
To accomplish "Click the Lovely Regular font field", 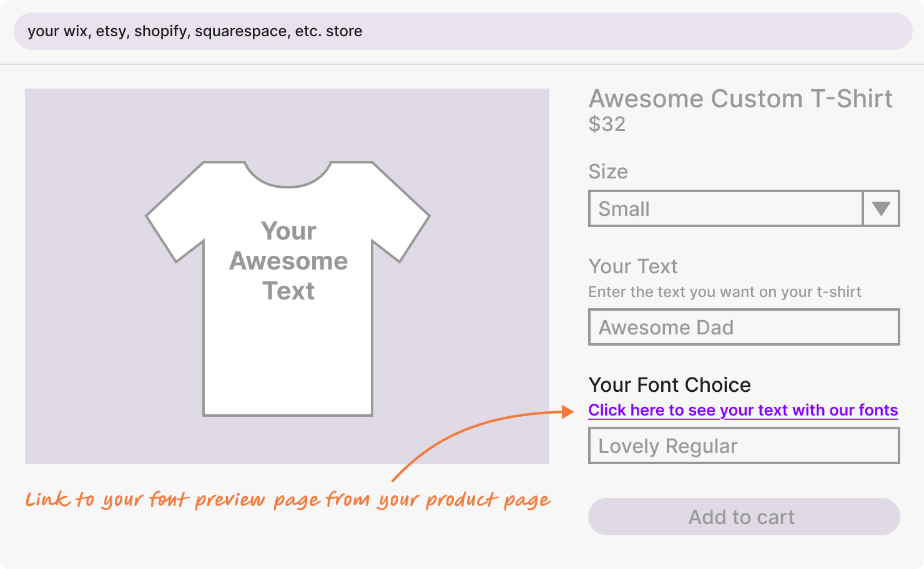I will click(x=744, y=445).
